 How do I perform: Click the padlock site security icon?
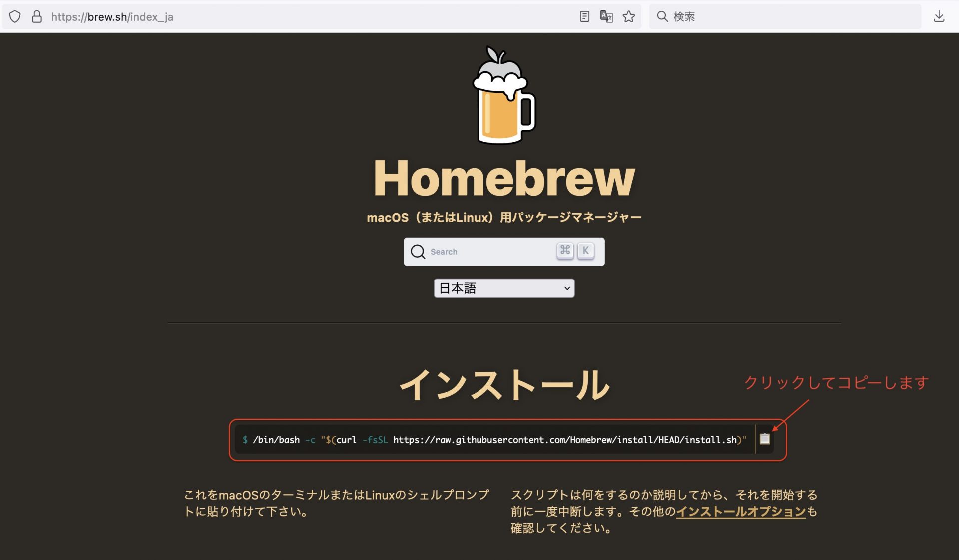37,17
